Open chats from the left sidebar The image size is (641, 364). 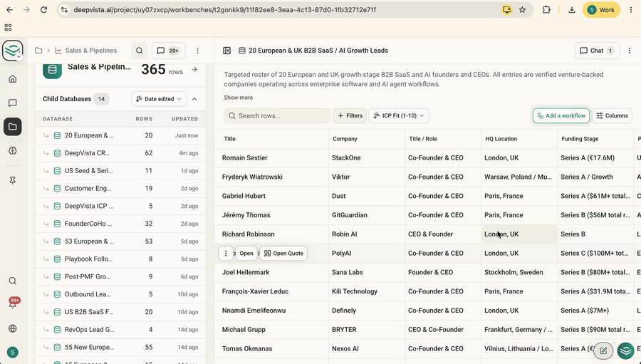13,103
